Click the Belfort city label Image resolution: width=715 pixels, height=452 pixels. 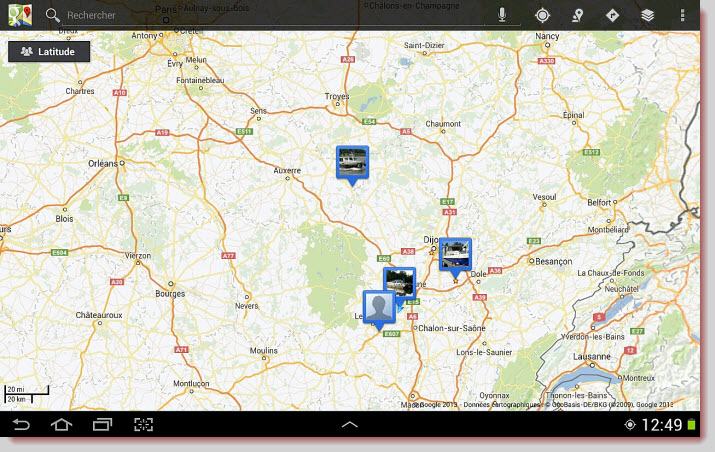599,202
